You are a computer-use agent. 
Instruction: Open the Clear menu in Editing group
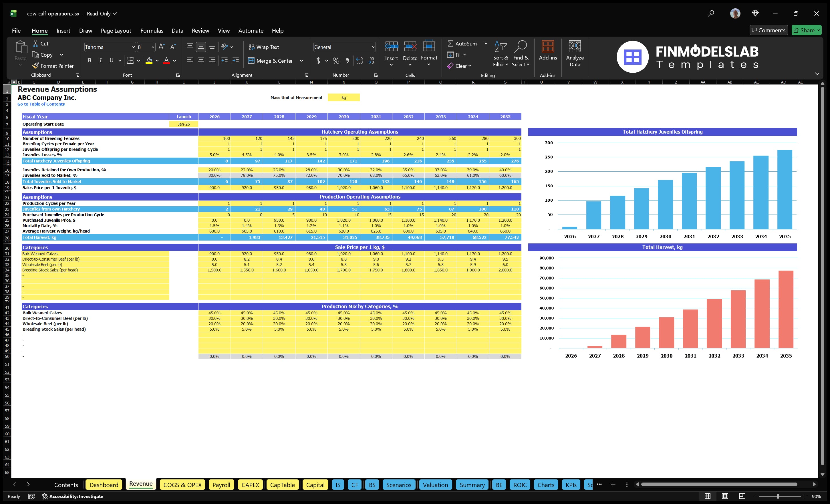pos(459,66)
